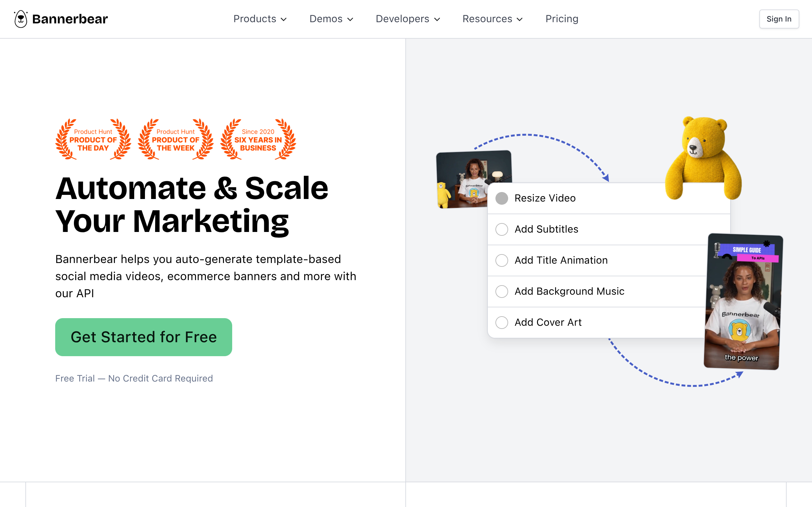The width and height of the screenshot is (812, 507).
Task: Click the Bannerbear bear logo icon
Action: 21,19
